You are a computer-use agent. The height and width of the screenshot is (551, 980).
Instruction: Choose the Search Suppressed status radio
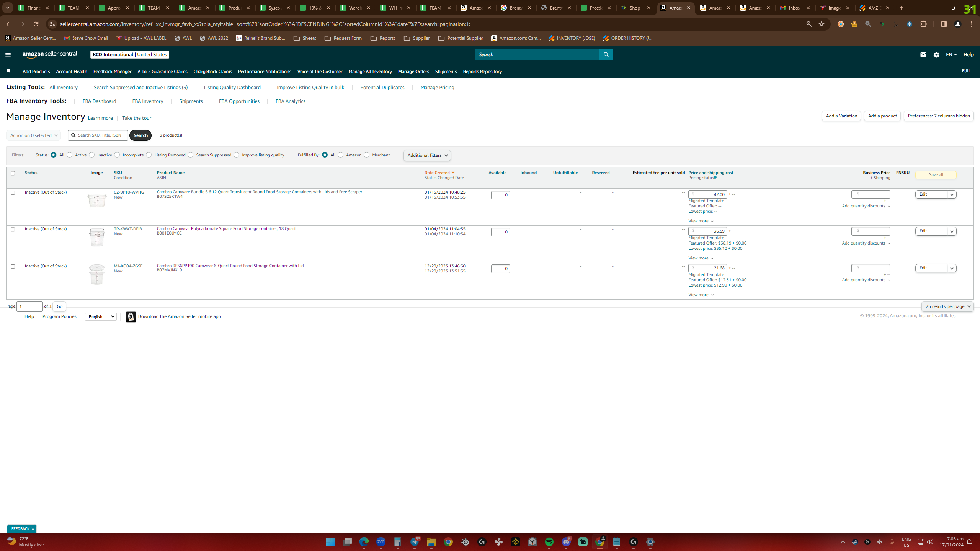click(191, 155)
